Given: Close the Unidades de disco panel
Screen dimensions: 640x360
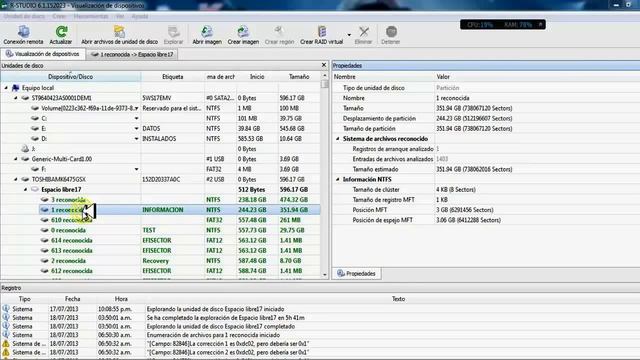Looking at the screenshot, I should pos(324,65).
